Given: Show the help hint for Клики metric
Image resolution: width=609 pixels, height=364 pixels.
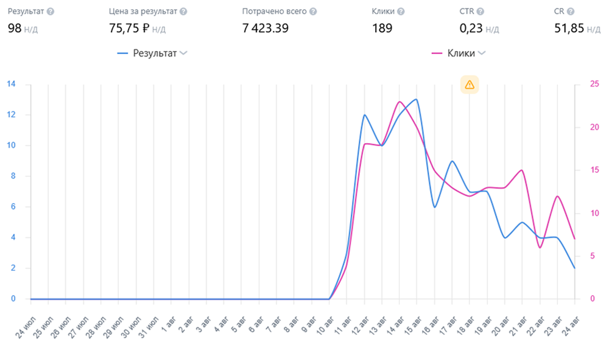Looking at the screenshot, I should point(401,12).
